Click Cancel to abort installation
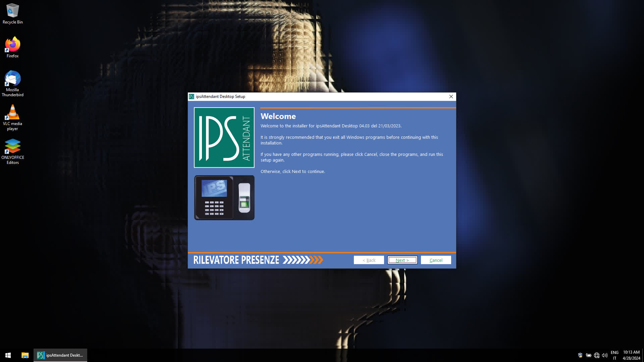Image resolution: width=644 pixels, height=362 pixels. (436, 260)
